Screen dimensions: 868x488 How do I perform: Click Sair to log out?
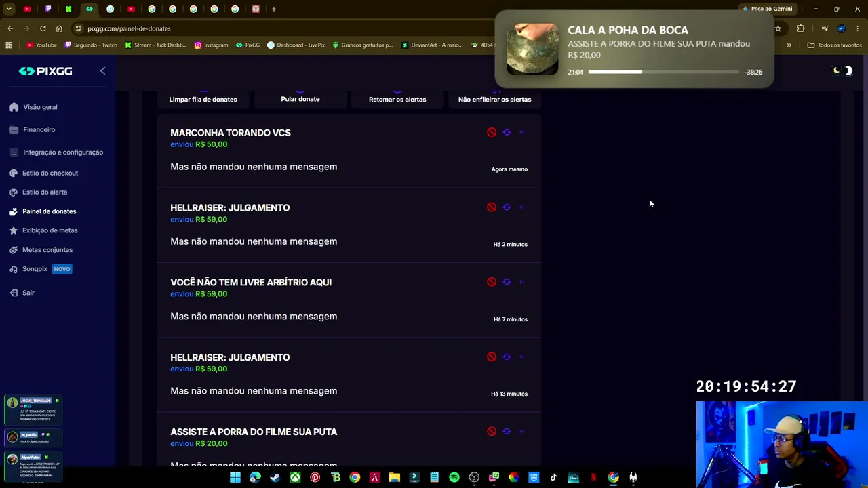(22, 293)
